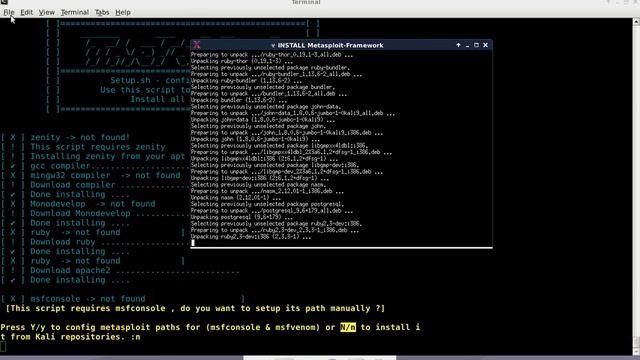Click the 'This script requires msfconsole' prompt line
The image size is (640, 360).
click(195, 308)
